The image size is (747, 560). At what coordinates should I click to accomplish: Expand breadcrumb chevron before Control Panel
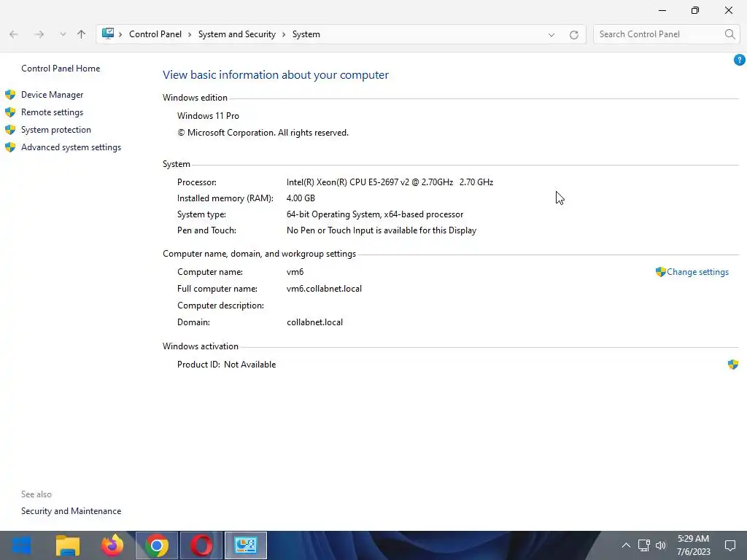click(x=120, y=34)
